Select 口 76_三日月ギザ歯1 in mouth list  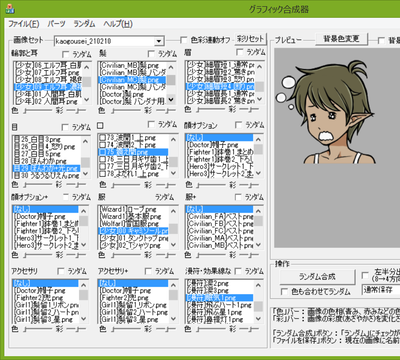133,159
